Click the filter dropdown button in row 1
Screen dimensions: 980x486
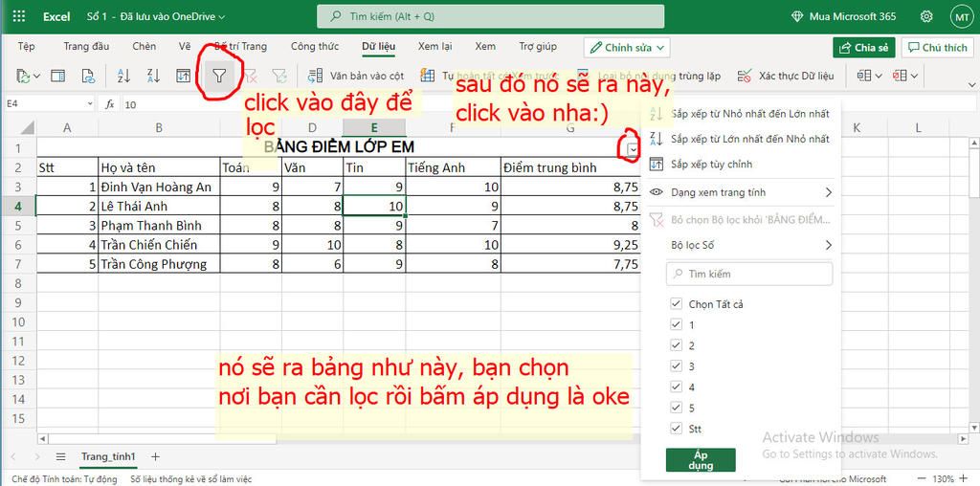coord(634,149)
